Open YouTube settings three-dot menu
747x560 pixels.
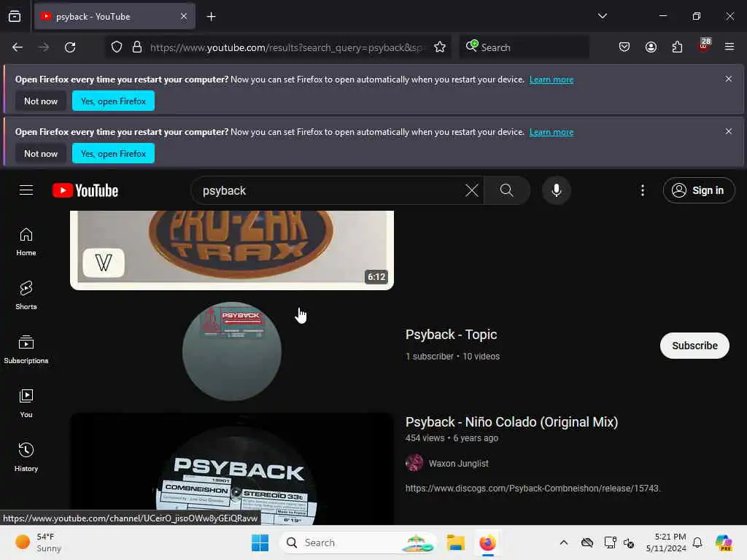coord(643,190)
